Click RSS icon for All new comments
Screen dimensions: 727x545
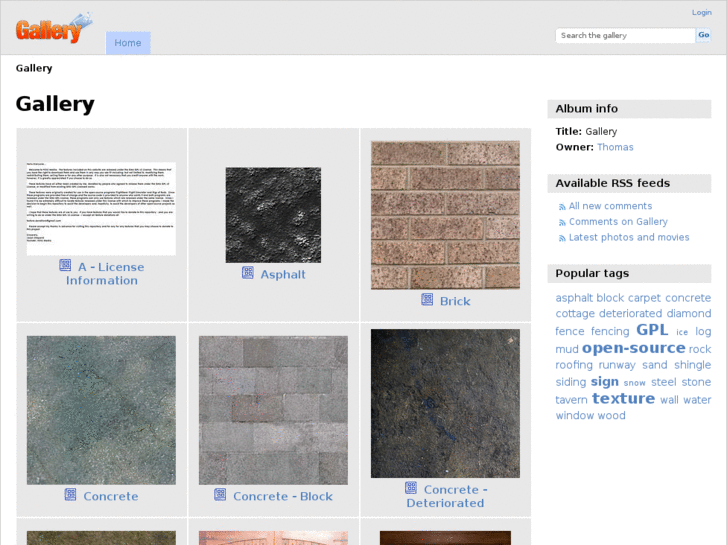point(562,207)
